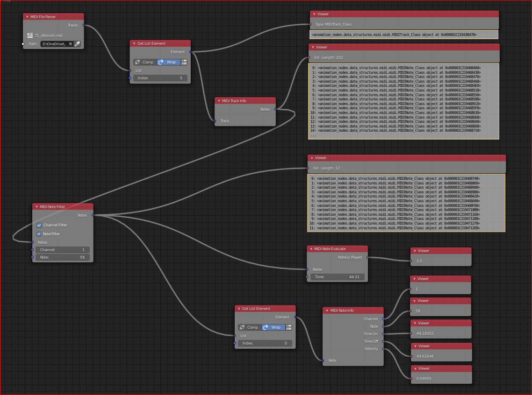The image size is (532, 395).
Task: Click the Time Off output socket
Action: [x=384, y=341]
